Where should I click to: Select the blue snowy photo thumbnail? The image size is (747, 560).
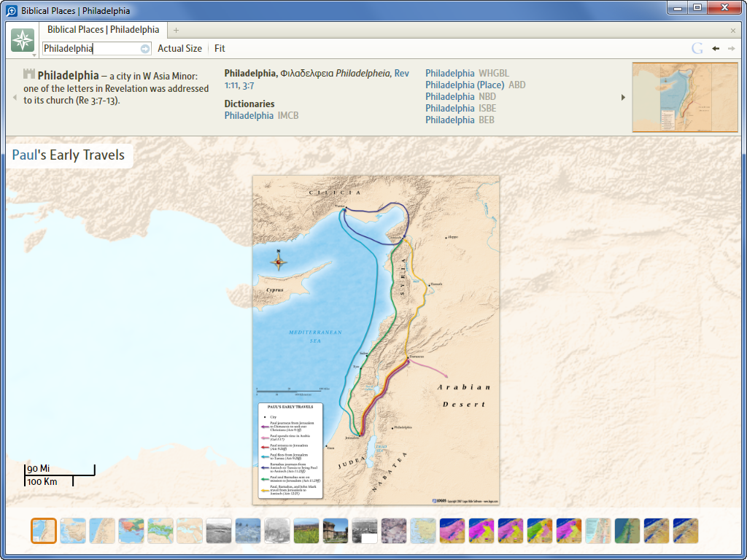coord(248,531)
